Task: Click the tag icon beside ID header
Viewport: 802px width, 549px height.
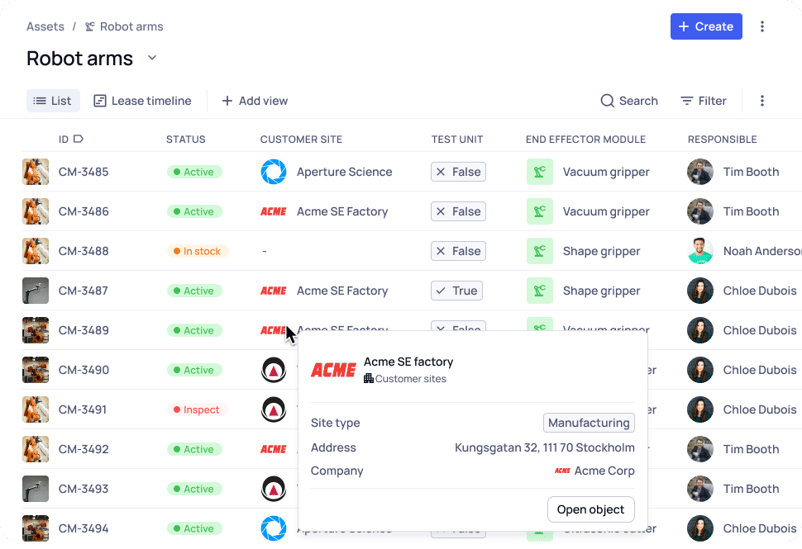Action: pyautogui.click(x=78, y=139)
